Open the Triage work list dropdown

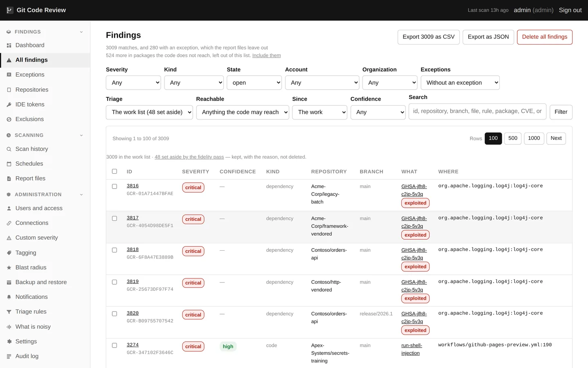[x=149, y=112]
